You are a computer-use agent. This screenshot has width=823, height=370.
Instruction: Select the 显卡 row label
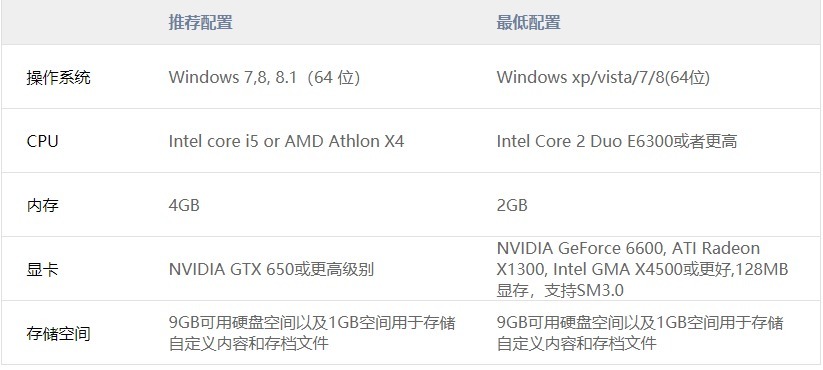coord(43,269)
